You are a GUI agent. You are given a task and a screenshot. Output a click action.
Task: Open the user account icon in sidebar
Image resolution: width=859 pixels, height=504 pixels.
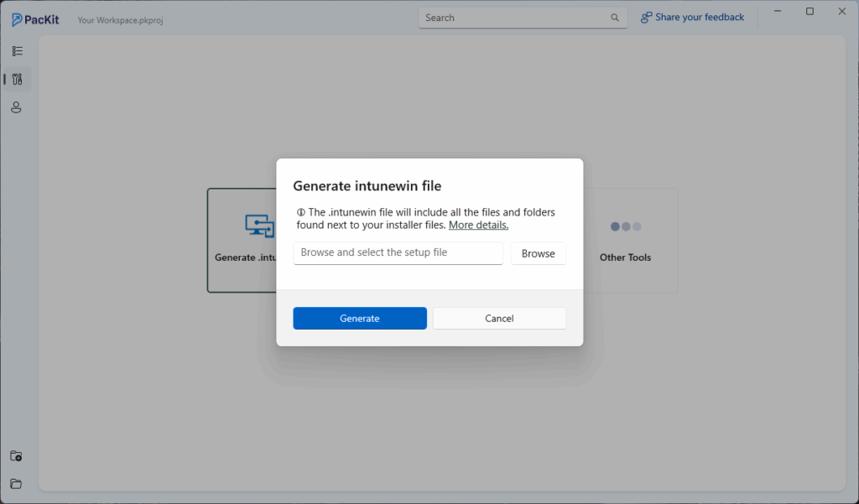[x=17, y=107]
